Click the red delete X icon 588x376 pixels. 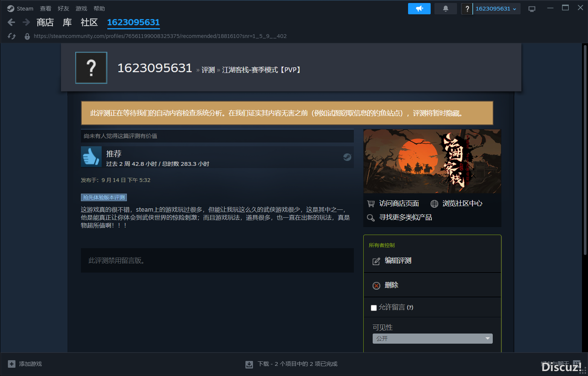[x=376, y=285]
